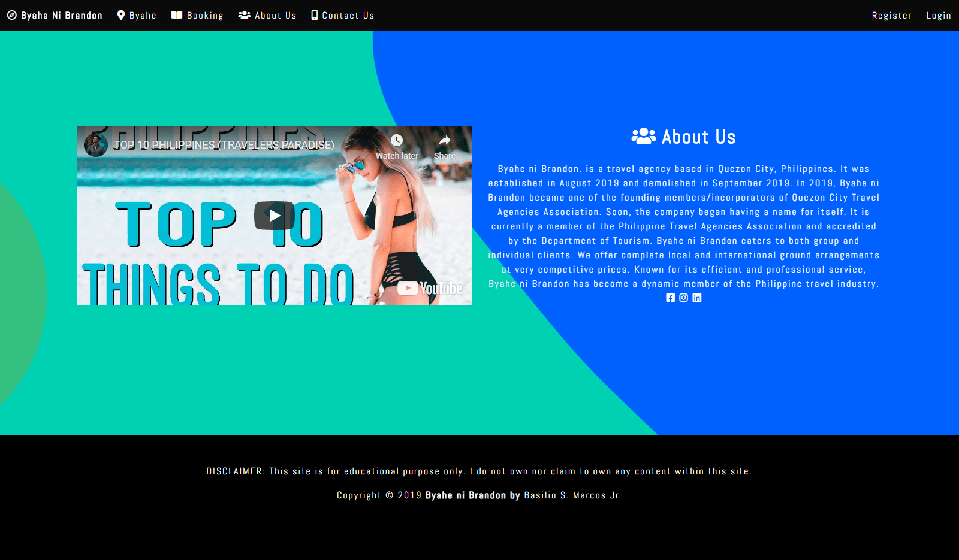Click the DISCLAIMER text in the footer
The image size is (959, 560).
pos(235,471)
